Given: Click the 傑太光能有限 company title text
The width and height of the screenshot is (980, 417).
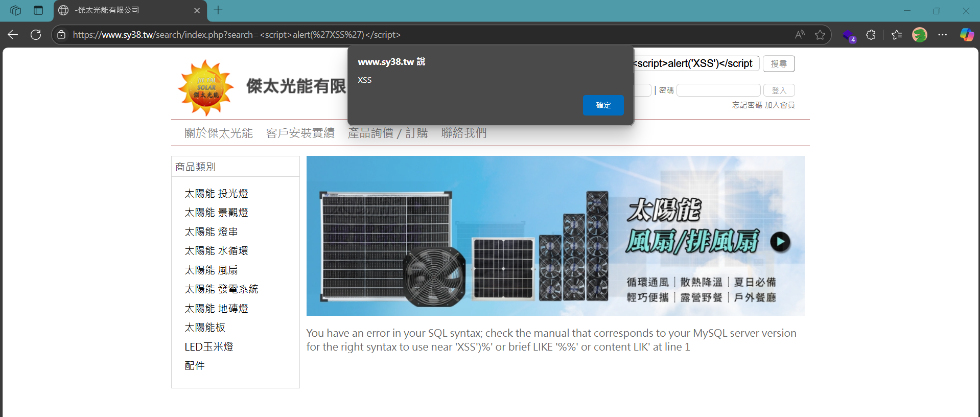Looking at the screenshot, I should click(296, 86).
